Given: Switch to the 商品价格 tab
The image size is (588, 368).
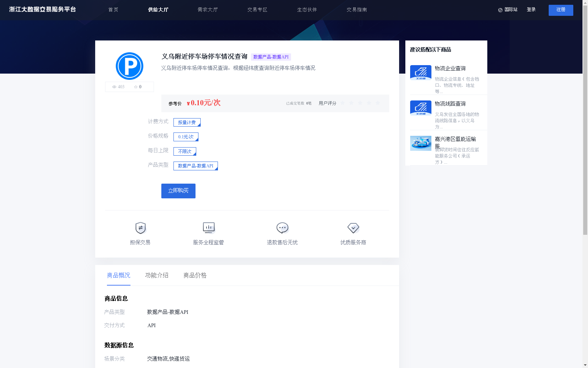Looking at the screenshot, I should click(195, 275).
